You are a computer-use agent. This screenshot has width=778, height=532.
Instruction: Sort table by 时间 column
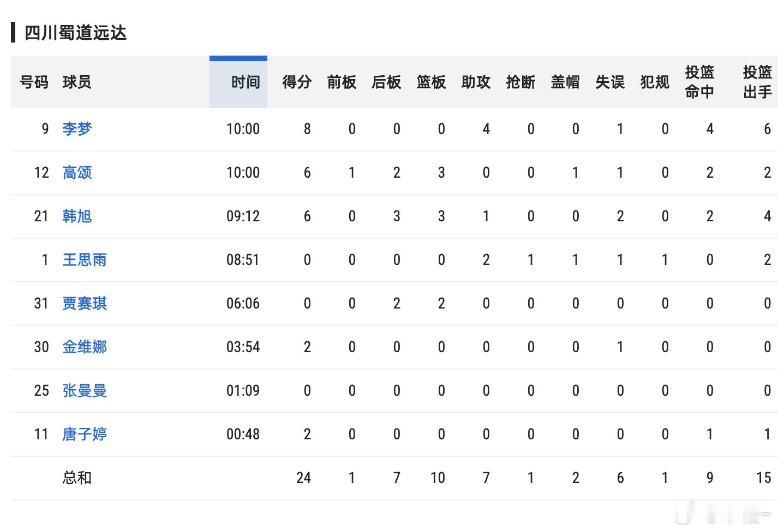pos(246,82)
